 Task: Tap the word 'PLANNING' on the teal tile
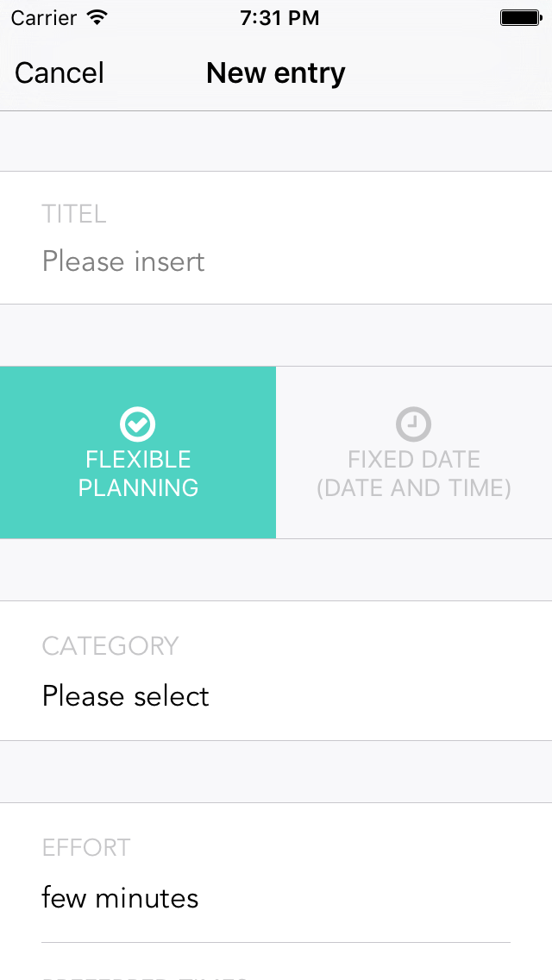tap(138, 488)
